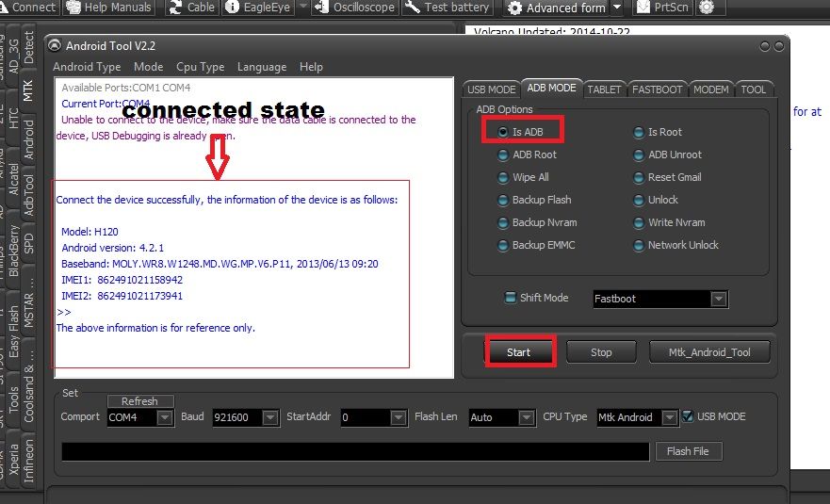
Task: Click the Stop button
Action: pos(601,352)
